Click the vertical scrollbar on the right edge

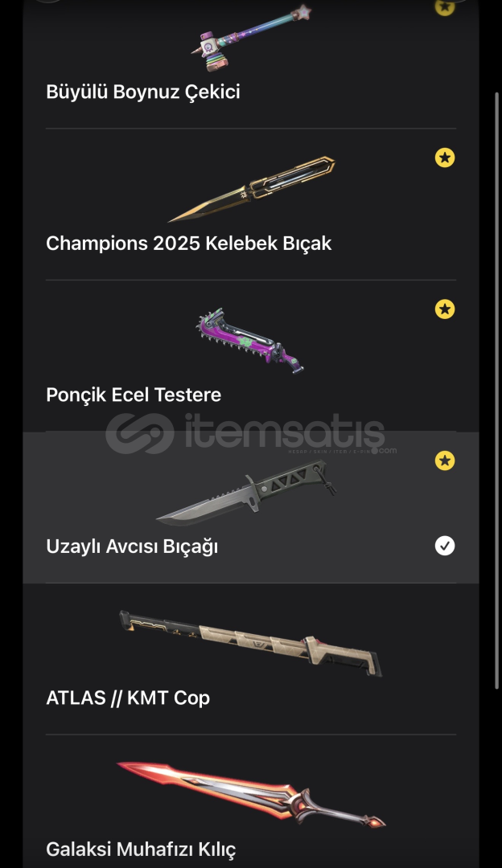(497, 391)
